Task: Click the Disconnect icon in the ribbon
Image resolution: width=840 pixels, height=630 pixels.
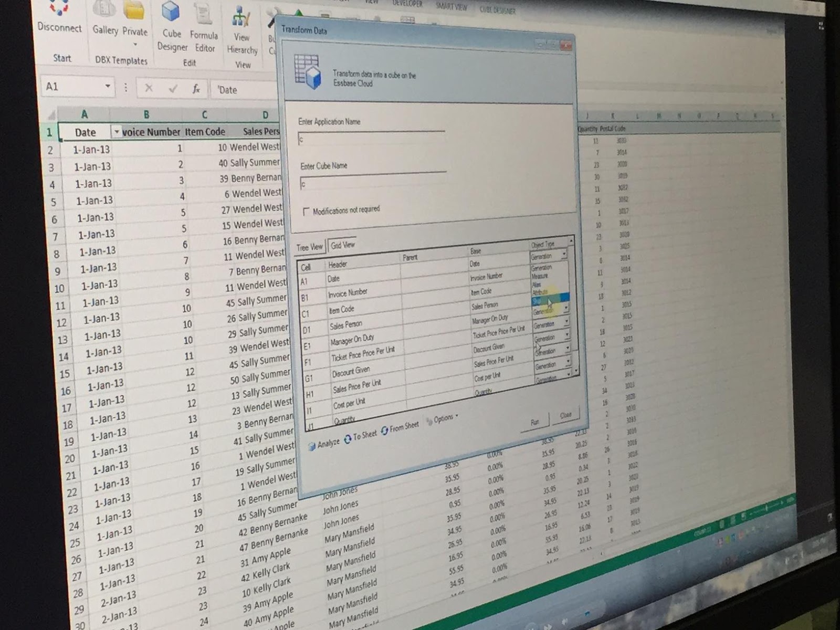Action: 59,7
